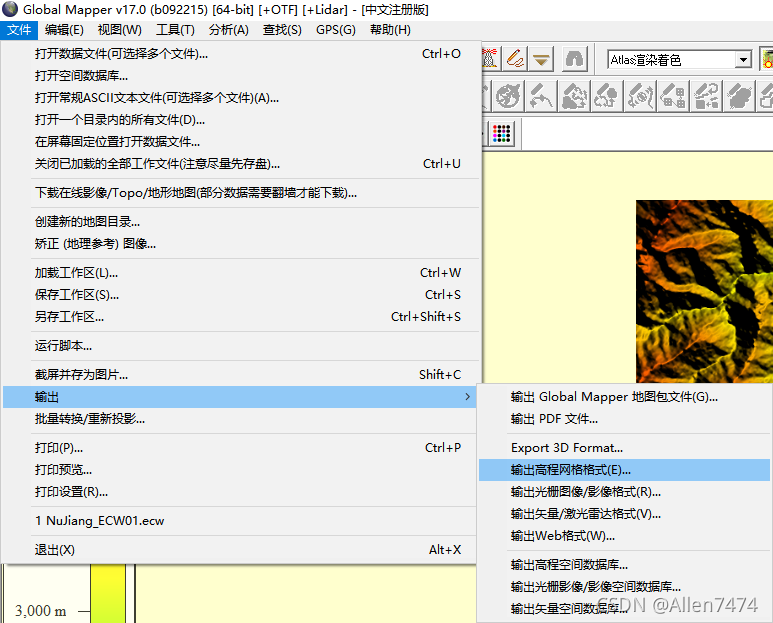Choose 保存工作区(S)... menu item
Viewport: 773px width, 623px height.
point(77,295)
